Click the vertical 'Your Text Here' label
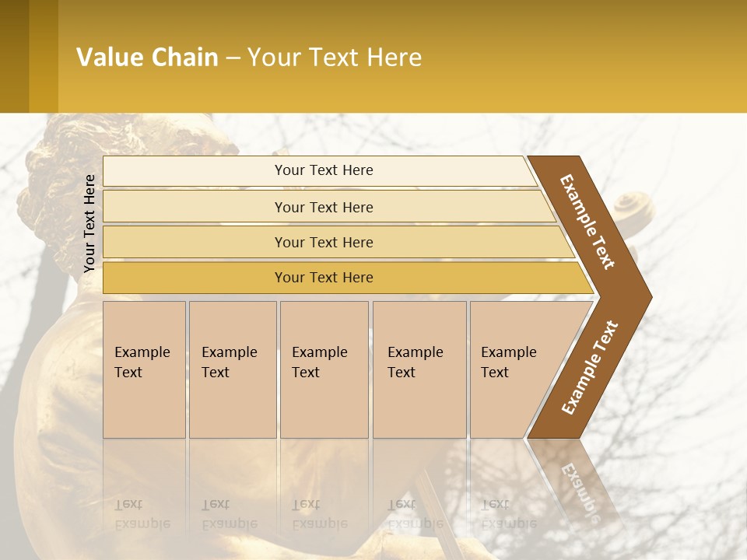 click(89, 223)
